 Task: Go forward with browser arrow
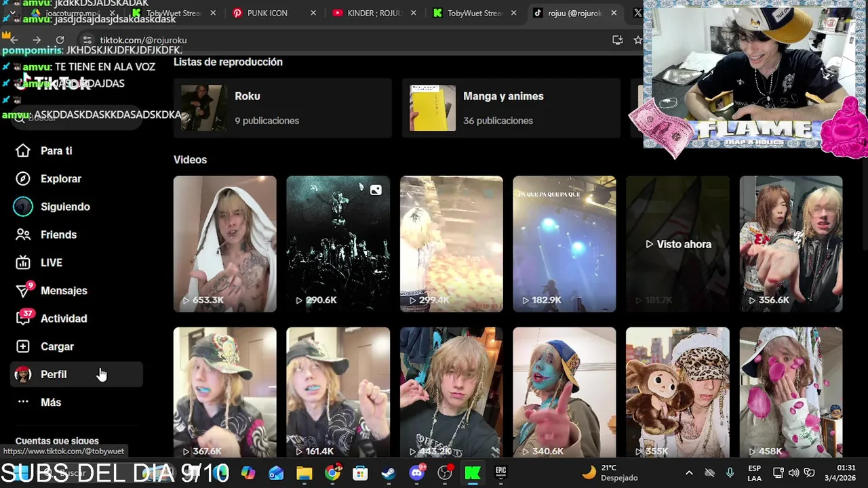37,40
